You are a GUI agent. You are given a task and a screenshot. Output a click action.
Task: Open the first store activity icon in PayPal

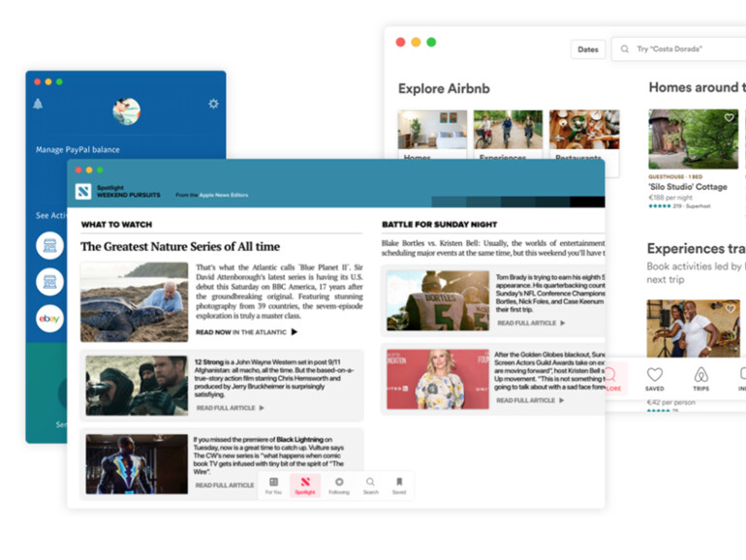49,245
